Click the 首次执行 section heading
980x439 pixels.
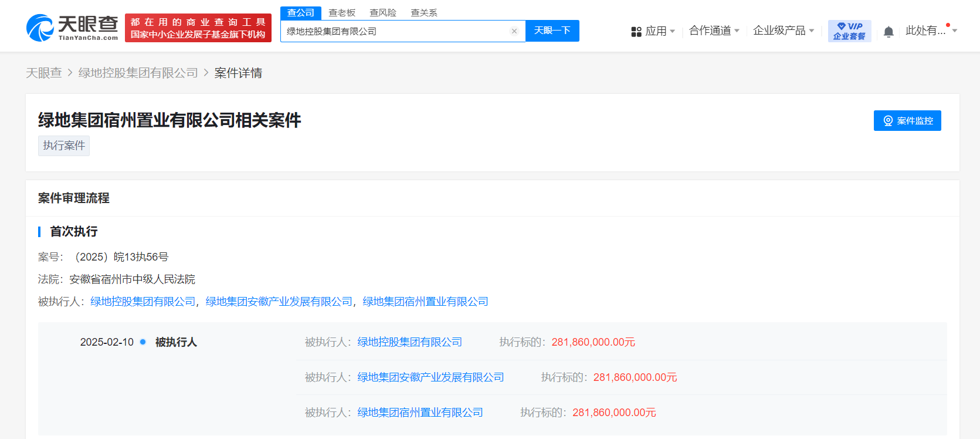click(x=74, y=231)
